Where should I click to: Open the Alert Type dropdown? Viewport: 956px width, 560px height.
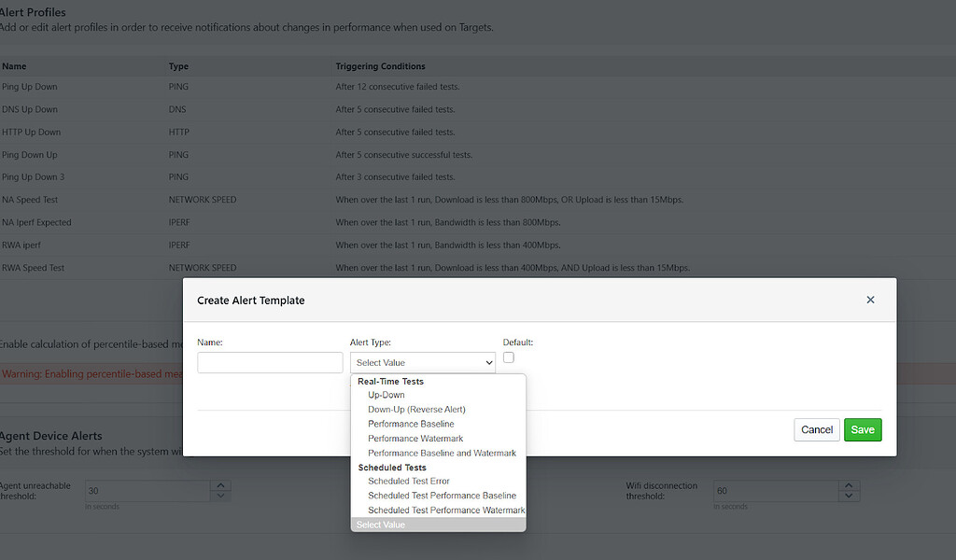click(422, 362)
